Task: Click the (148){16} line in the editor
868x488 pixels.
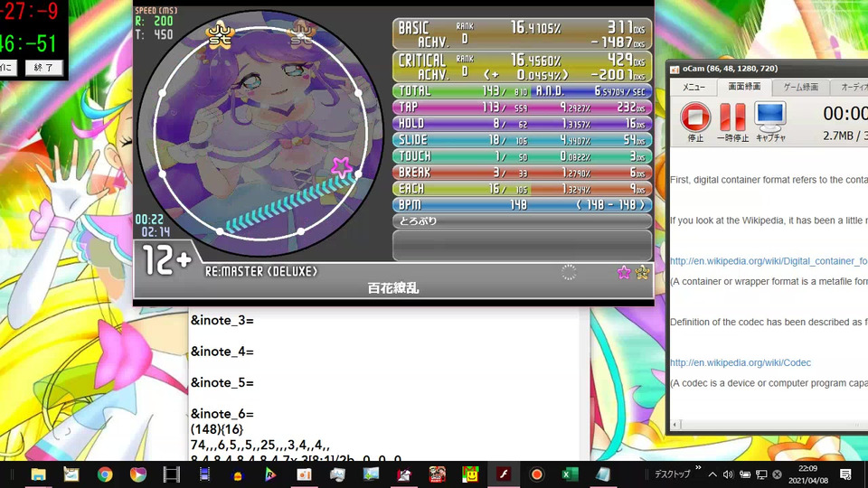Action: pos(217,429)
